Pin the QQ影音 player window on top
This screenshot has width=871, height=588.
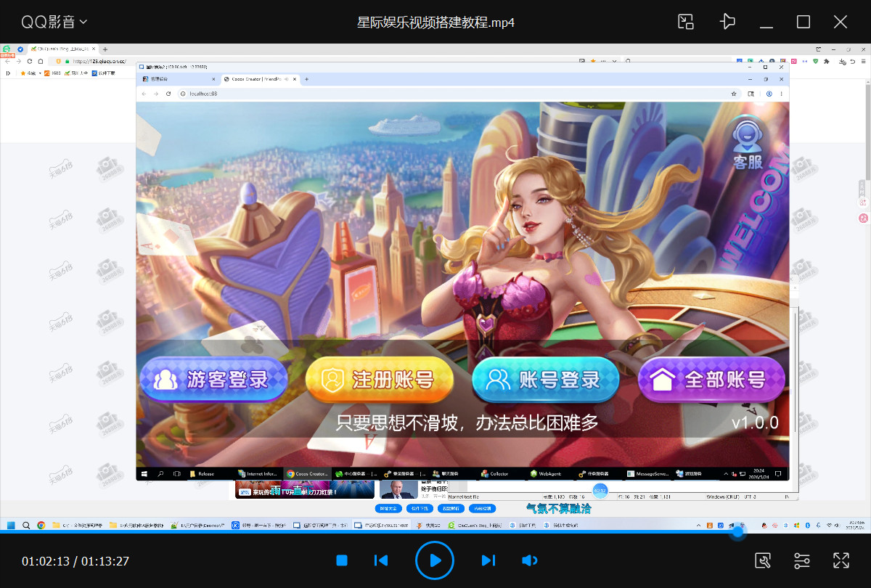point(727,22)
